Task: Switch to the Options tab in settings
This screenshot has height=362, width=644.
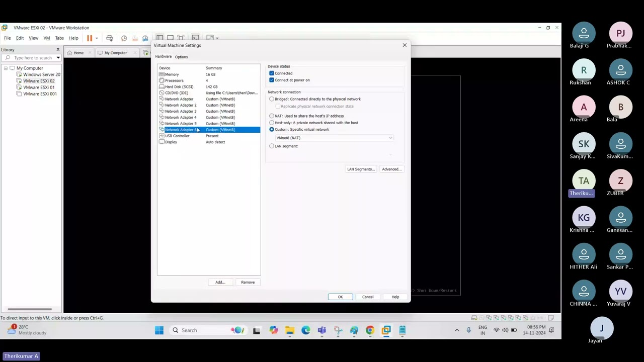Action: (181, 57)
